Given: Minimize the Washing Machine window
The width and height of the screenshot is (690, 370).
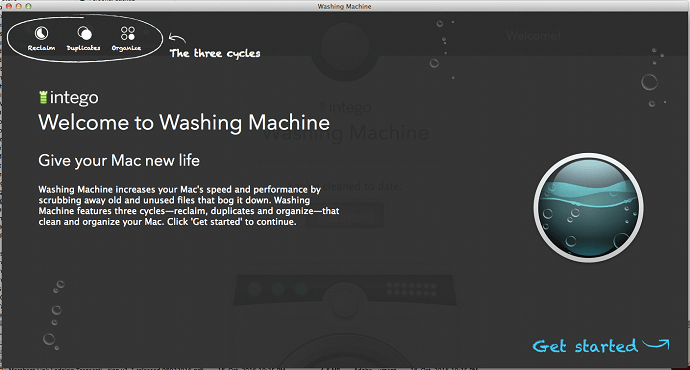Looking at the screenshot, I should (x=18, y=6).
